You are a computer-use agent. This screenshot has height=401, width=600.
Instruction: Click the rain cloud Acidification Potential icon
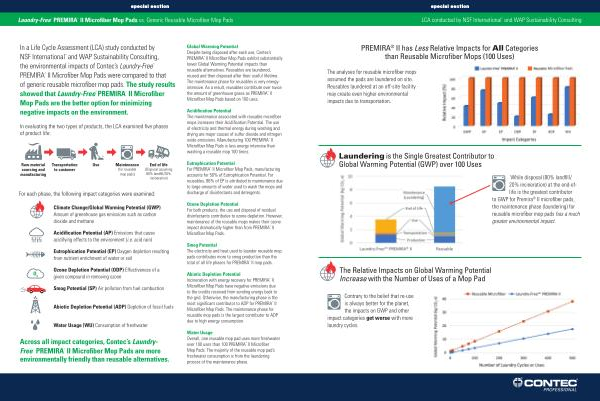36,235
